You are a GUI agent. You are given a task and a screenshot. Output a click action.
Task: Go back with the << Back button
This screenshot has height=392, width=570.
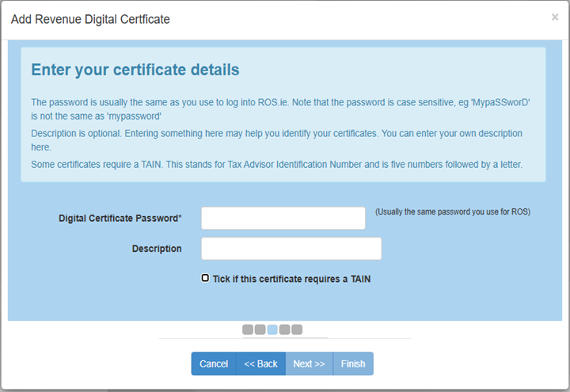pyautogui.click(x=260, y=363)
